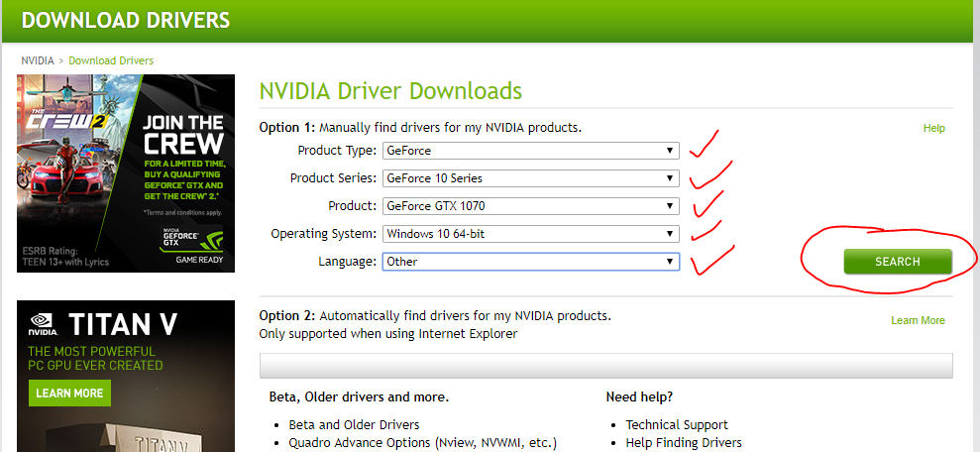This screenshot has height=452, width=980.
Task: Open Quadro Advance Options link
Action: [422, 442]
